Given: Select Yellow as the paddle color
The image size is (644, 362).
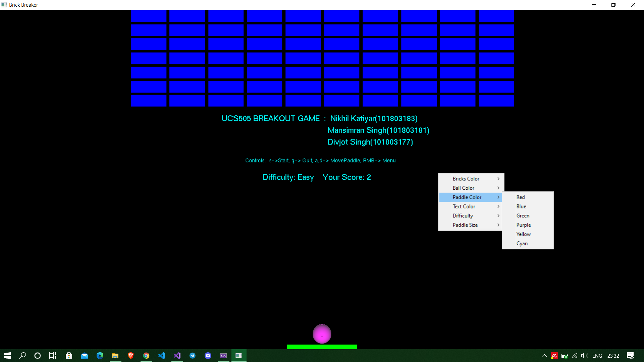Looking at the screenshot, I should [523, 234].
